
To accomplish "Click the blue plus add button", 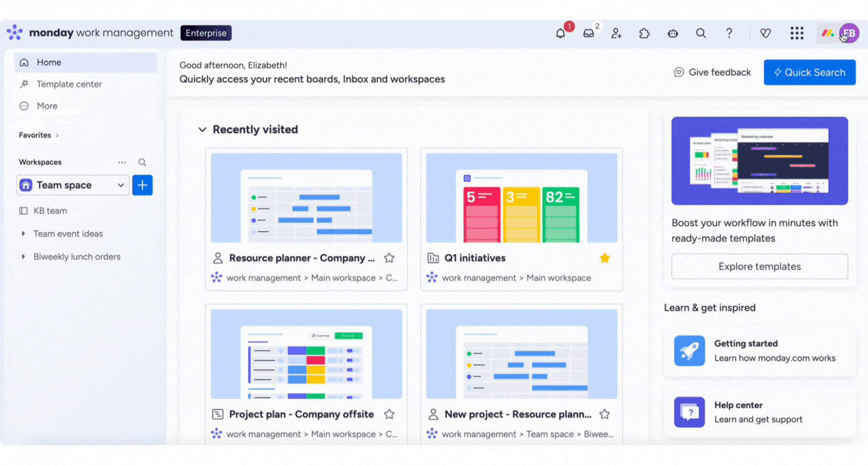I will (143, 185).
